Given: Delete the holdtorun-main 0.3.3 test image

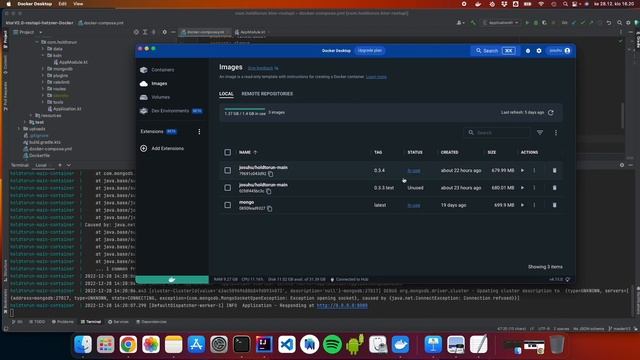Looking at the screenshot, I should 554,188.
